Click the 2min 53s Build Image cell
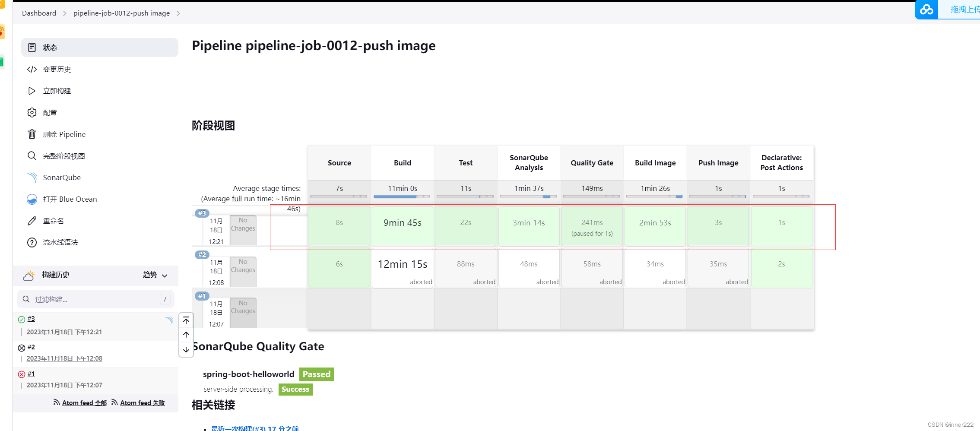The width and height of the screenshot is (980, 431). point(655,226)
